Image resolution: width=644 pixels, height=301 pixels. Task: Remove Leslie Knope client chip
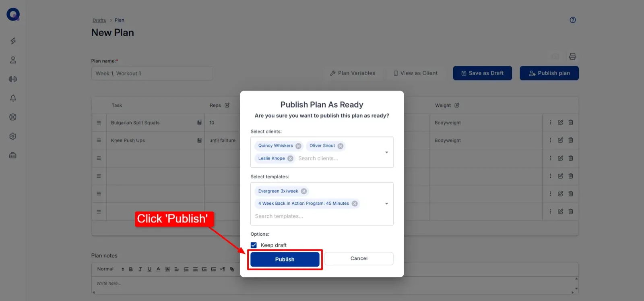[x=290, y=158]
